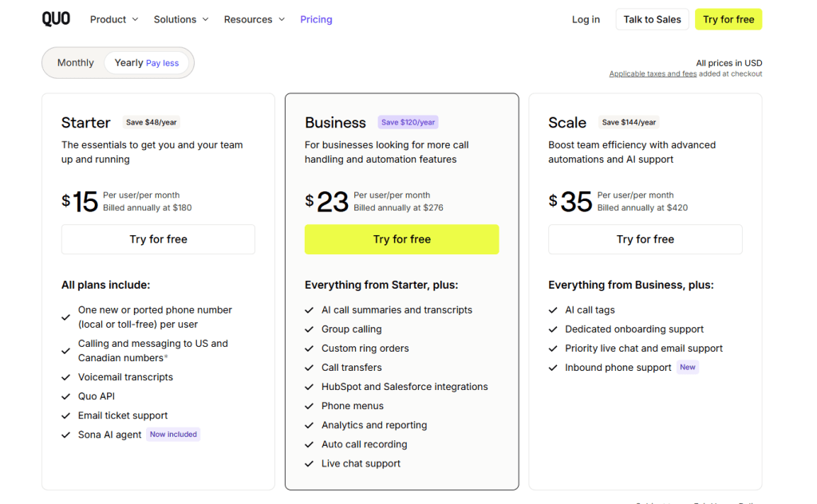817x504 pixels.
Task: Click checkmark icon beside AI call tags
Action: [x=553, y=310]
